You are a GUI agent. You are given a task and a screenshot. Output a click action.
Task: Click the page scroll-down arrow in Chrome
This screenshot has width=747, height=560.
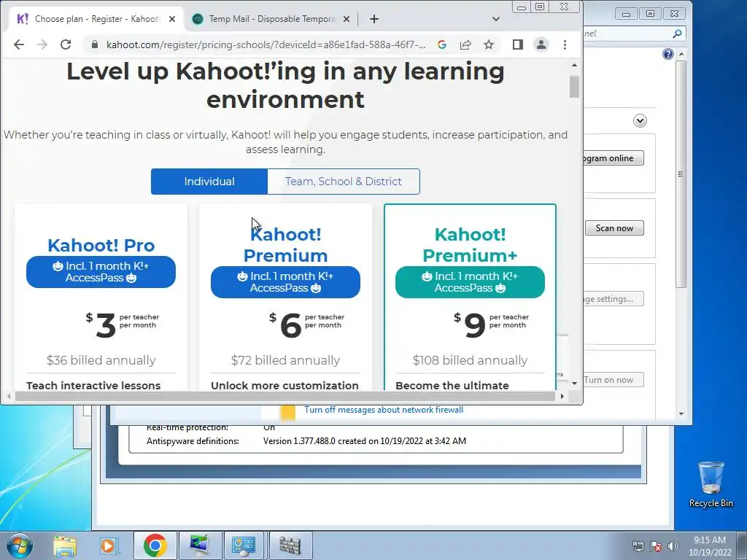[x=575, y=384]
